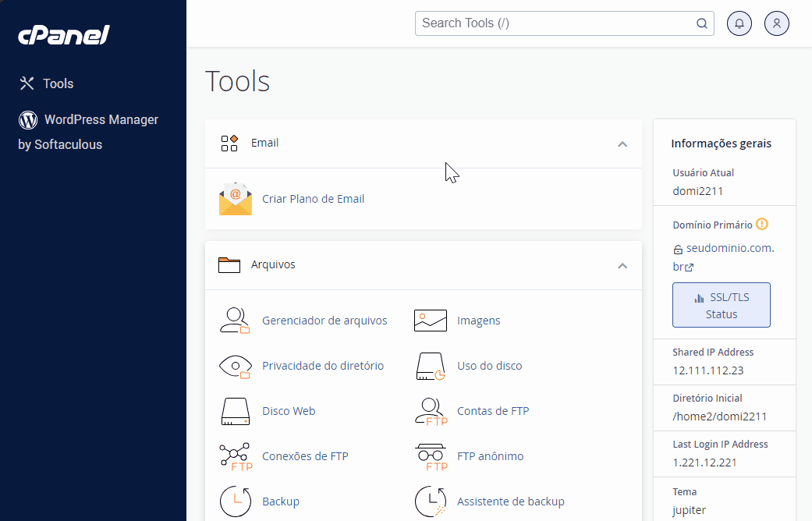The height and width of the screenshot is (521, 812).
Task: Open Contas de FTP link
Action: pos(493,411)
